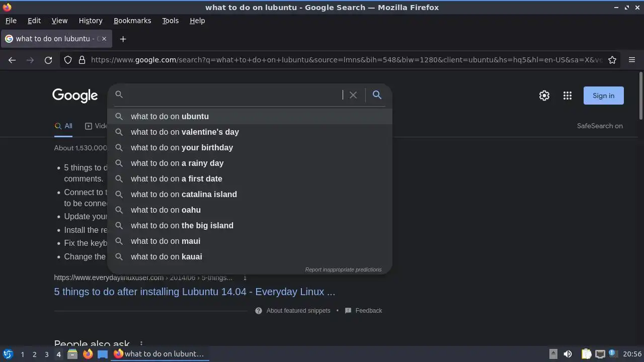Click the Google logo
The height and width of the screenshot is (362, 644).
click(x=75, y=96)
